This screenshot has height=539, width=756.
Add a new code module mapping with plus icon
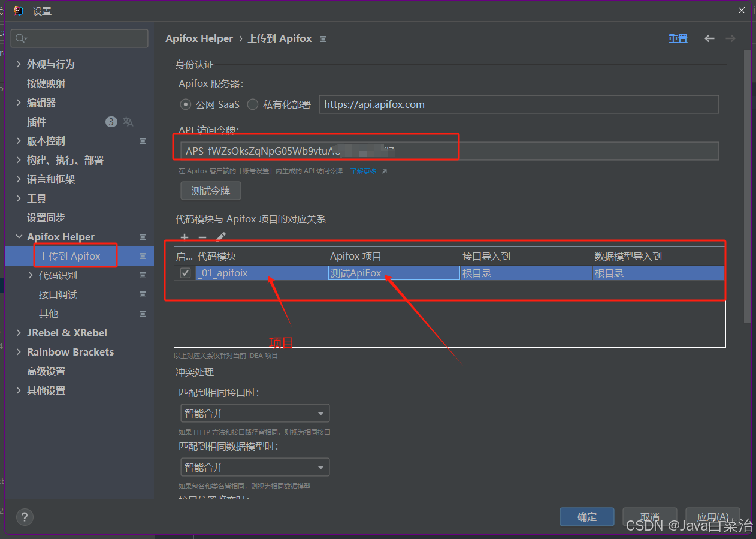pyautogui.click(x=185, y=238)
